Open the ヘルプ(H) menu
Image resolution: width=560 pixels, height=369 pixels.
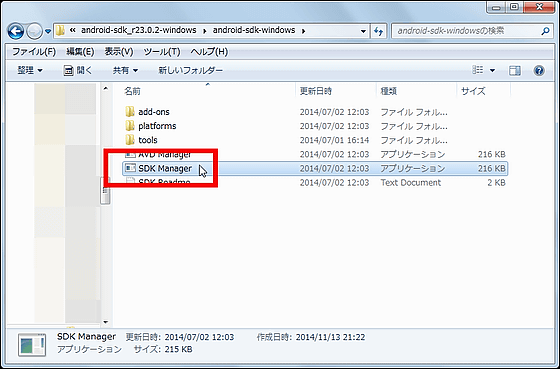pyautogui.click(x=209, y=52)
